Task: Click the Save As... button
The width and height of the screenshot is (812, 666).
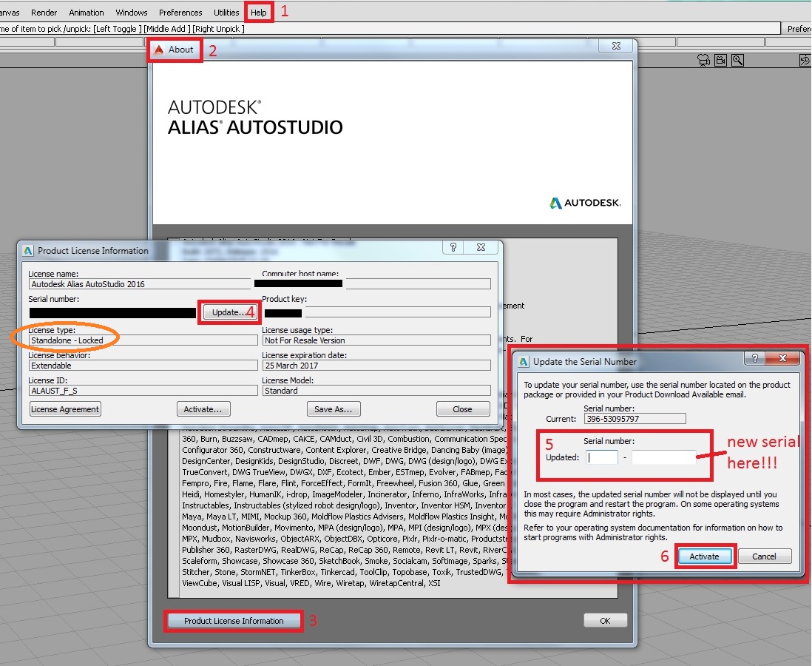Action: 333,409
